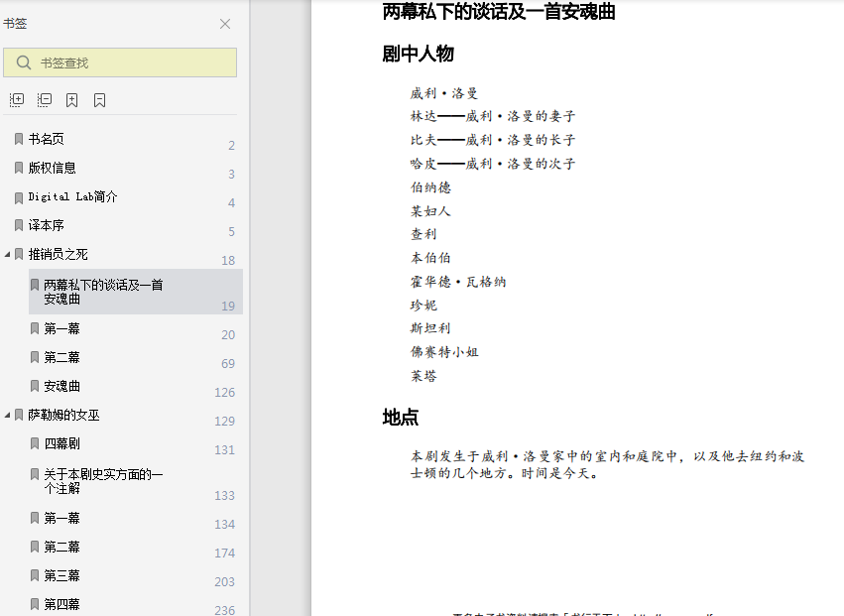Click the 地点 heading
Image resolution: width=844 pixels, height=616 pixels.
coord(401,418)
